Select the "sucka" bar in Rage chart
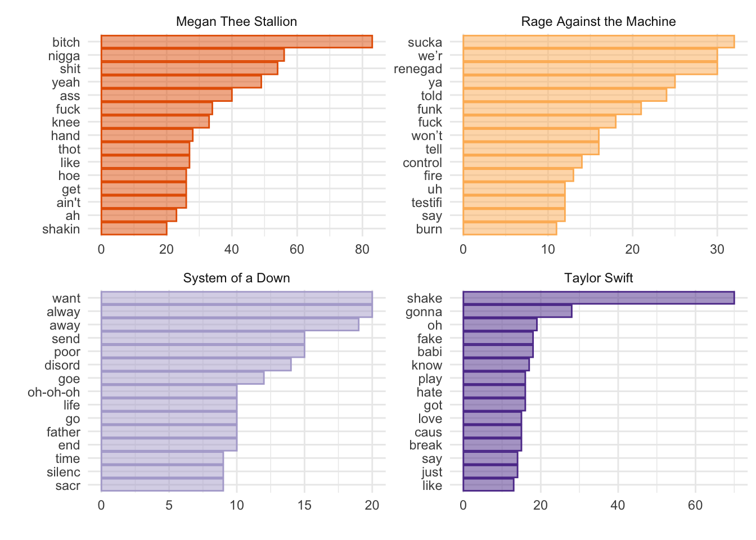 598,42
